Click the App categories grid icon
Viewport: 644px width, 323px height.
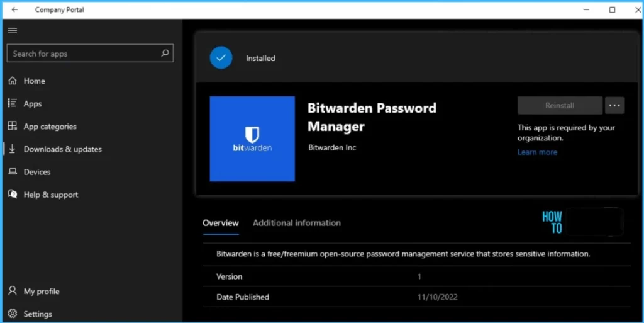click(13, 126)
